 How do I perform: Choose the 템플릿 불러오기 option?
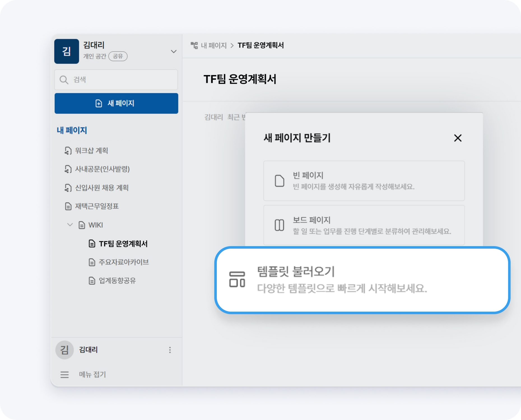coord(362,280)
